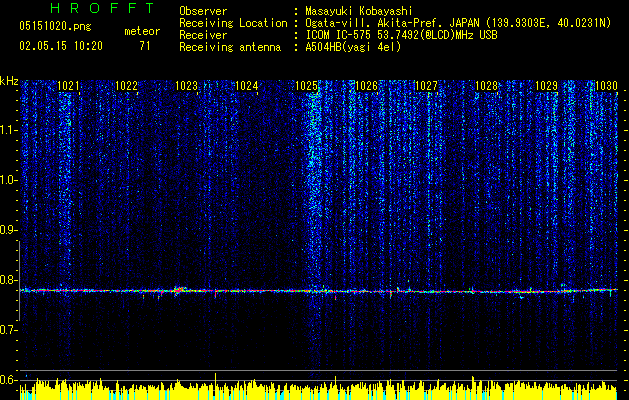Select observer name Masayuki Kobayashi
Image resolution: width=629 pixels, height=400 pixels.
coord(359,11)
